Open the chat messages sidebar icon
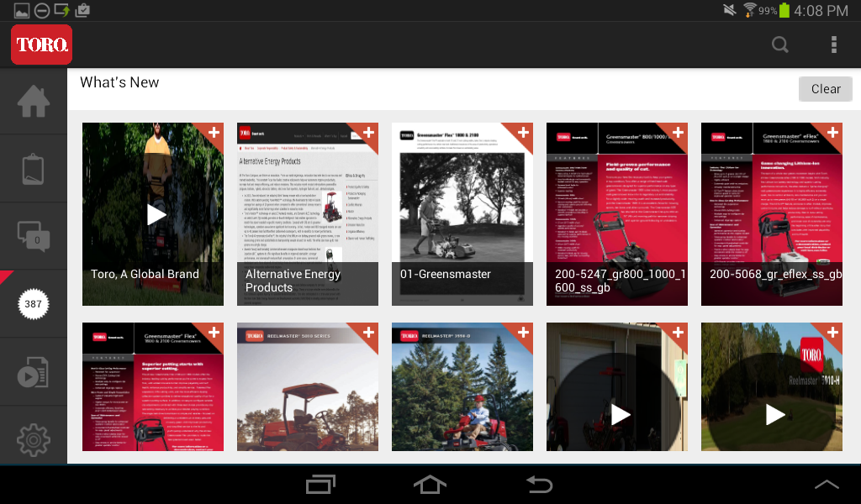The image size is (861, 504). pyautogui.click(x=34, y=236)
